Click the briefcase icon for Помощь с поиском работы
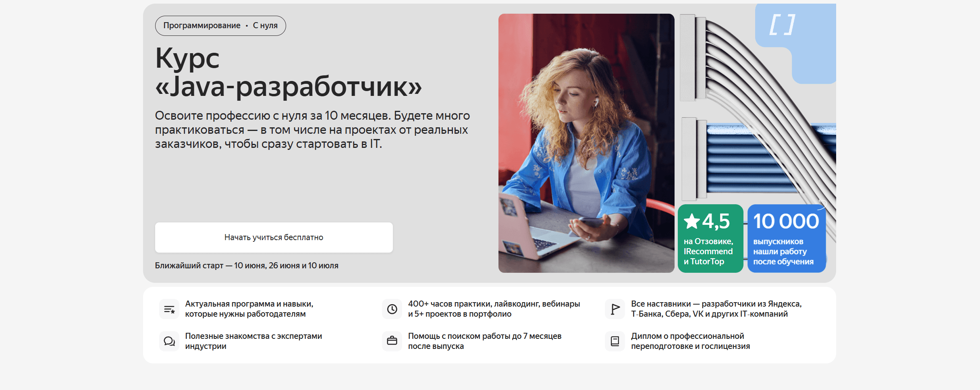Viewport: 980px width, 390px height. pos(392,341)
